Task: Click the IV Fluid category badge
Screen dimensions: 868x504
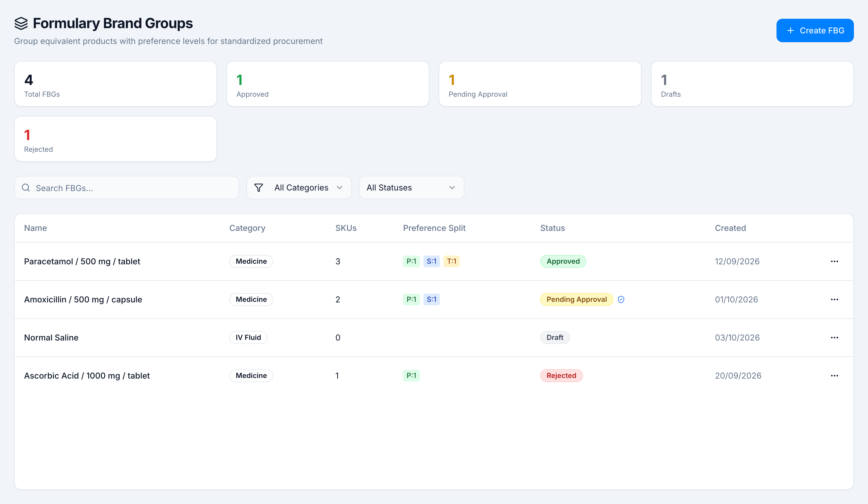Action: click(248, 337)
